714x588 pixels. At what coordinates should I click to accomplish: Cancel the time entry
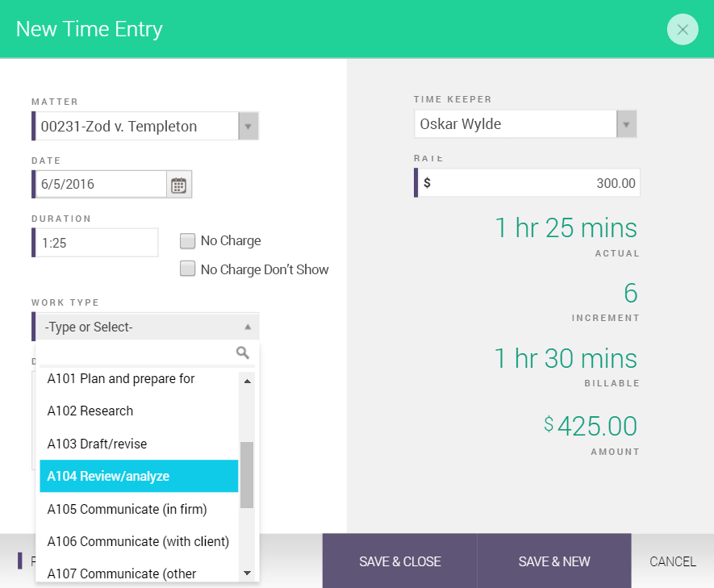[673, 561]
